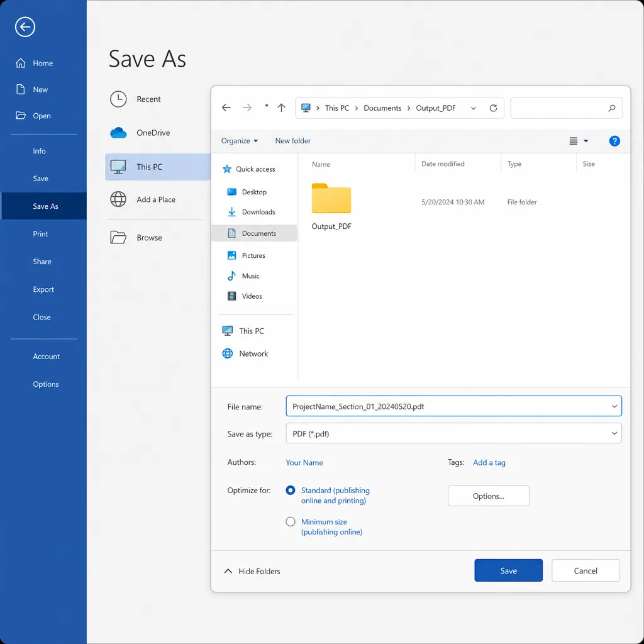Select the Output_PDF folder thumbnail
The image size is (644, 644).
point(331,198)
